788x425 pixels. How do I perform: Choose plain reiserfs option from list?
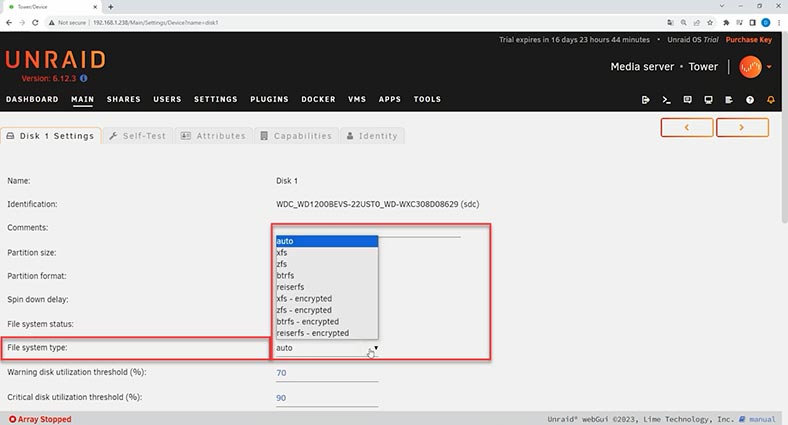click(327, 287)
